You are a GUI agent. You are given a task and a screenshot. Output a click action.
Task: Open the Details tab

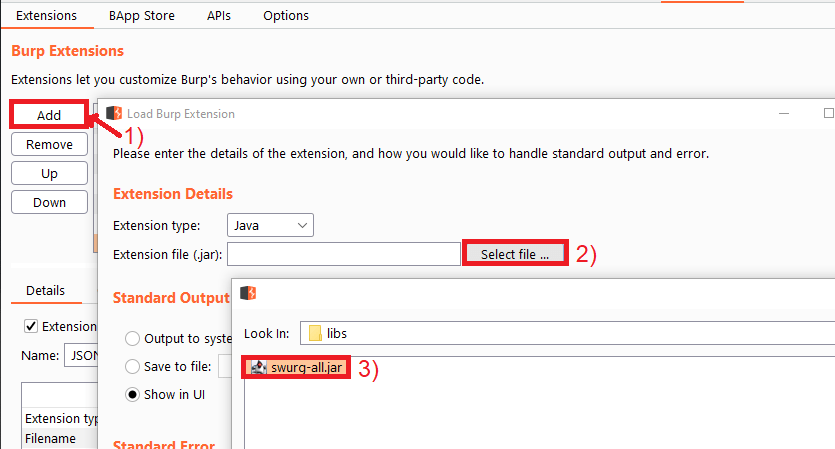(45, 290)
